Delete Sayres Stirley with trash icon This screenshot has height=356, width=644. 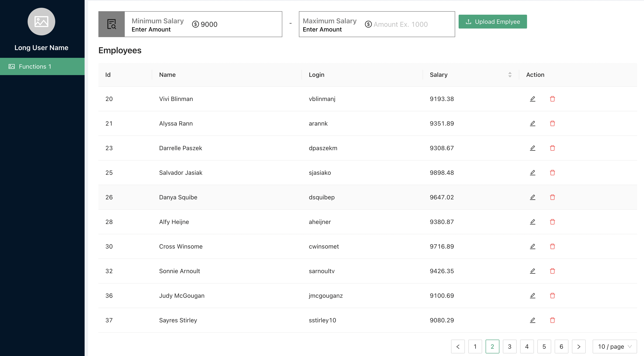(552, 320)
